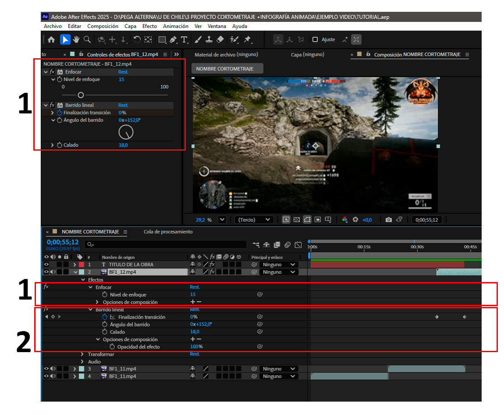Click the current time 0;00;55;12 in timeline

point(63,242)
